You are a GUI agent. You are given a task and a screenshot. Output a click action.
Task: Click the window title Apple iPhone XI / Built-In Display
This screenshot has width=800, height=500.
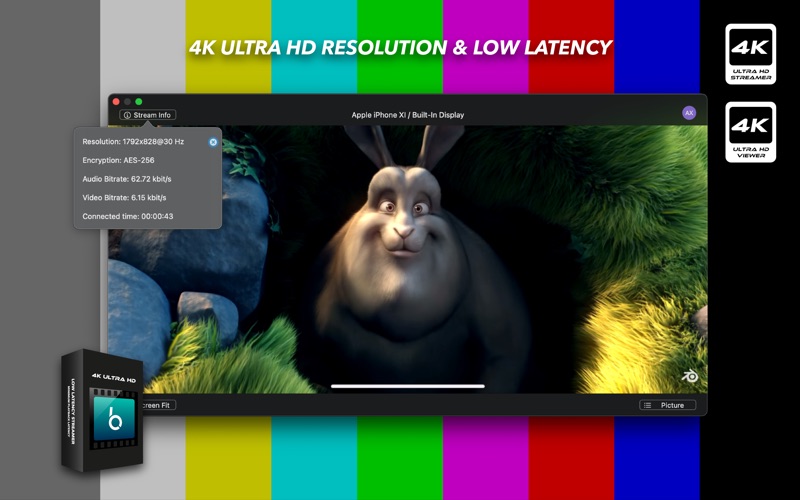(x=408, y=115)
